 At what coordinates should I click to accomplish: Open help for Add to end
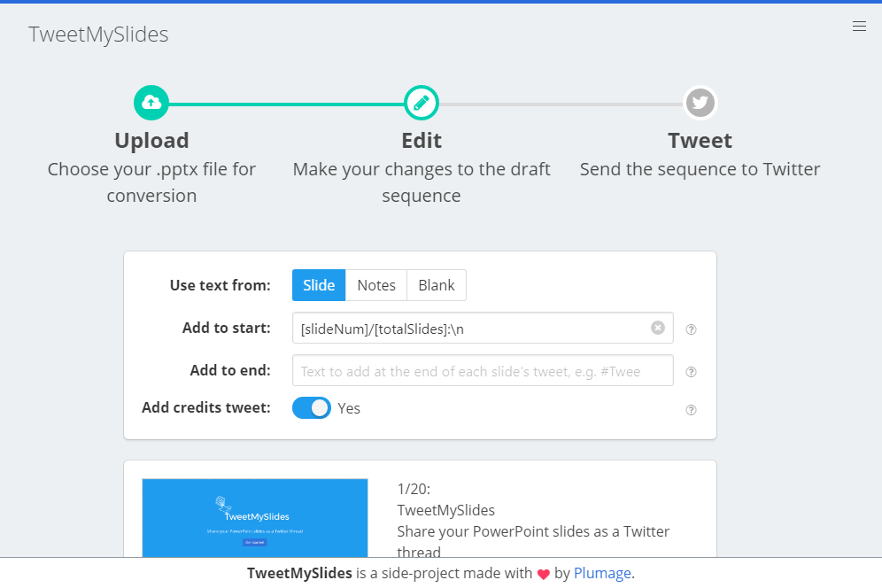691,372
